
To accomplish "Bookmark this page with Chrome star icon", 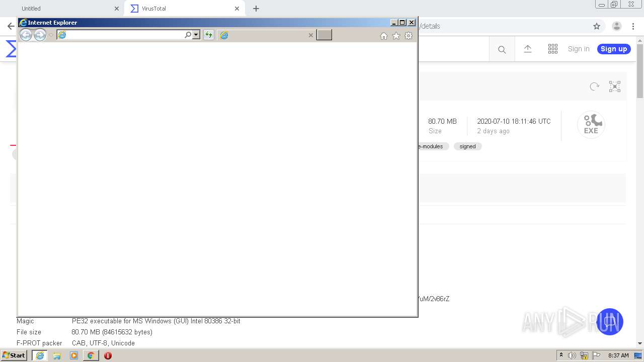I will coord(597,26).
